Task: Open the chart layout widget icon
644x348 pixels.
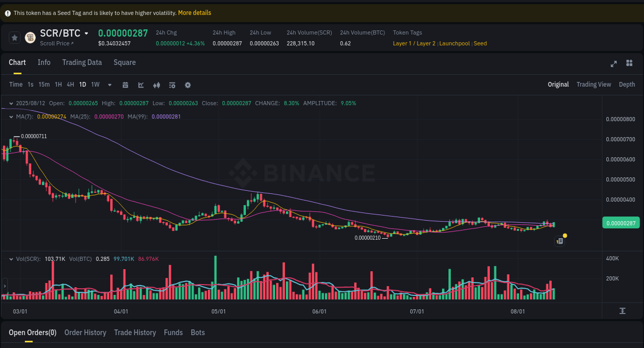Action: click(x=629, y=63)
